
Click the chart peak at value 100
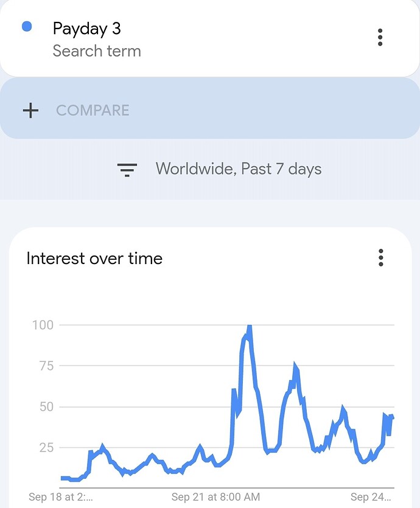[x=249, y=326]
